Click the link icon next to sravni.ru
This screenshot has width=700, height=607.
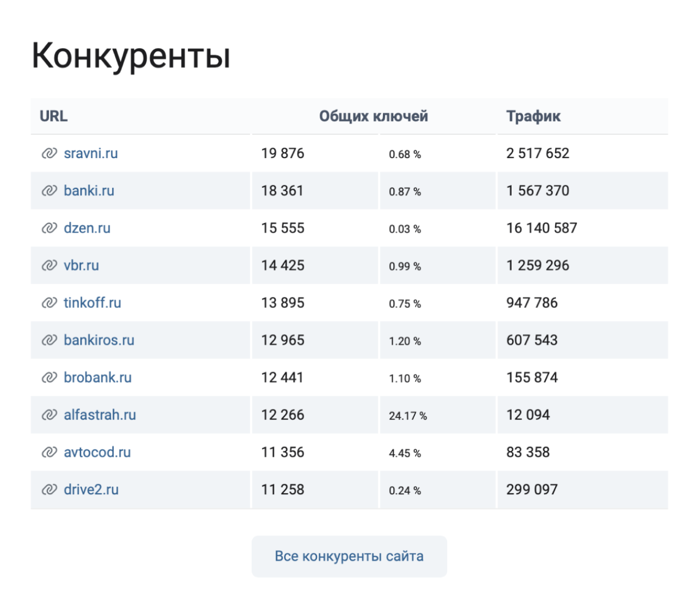point(48,153)
